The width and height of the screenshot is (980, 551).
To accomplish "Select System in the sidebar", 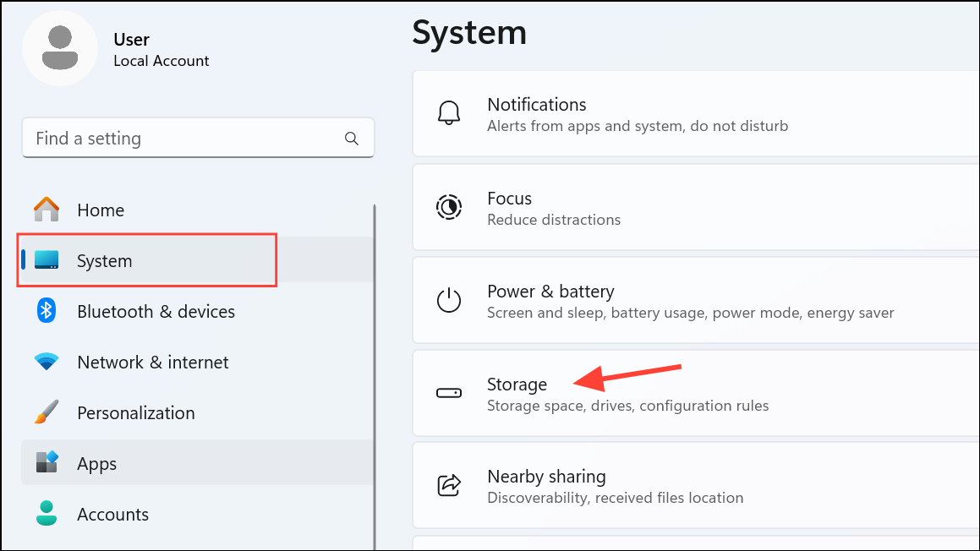I will point(104,260).
